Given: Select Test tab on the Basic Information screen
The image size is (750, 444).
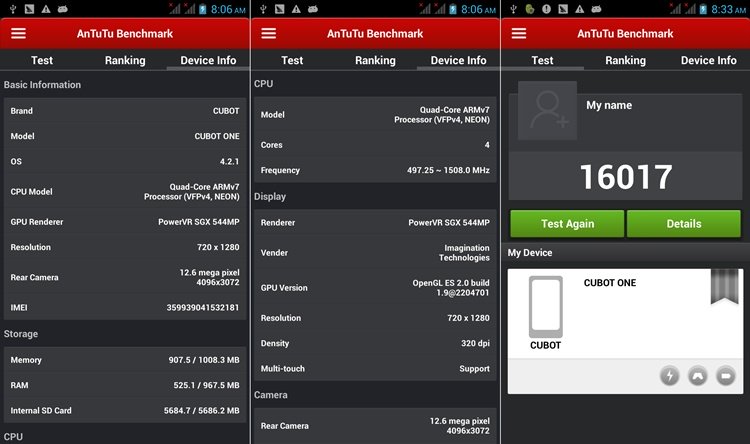Looking at the screenshot, I should (42, 60).
